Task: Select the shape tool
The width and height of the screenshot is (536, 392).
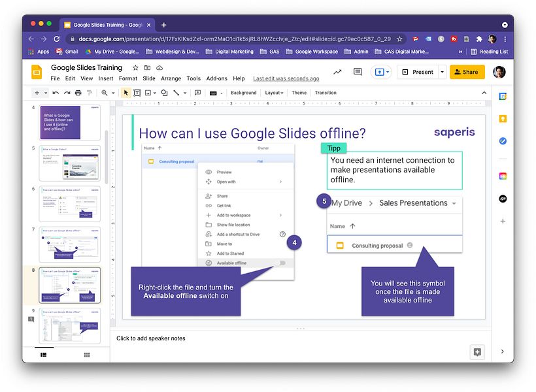Action: (x=164, y=93)
